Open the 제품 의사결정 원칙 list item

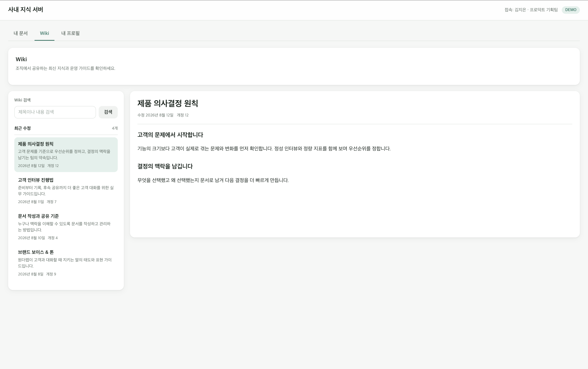[x=66, y=155]
